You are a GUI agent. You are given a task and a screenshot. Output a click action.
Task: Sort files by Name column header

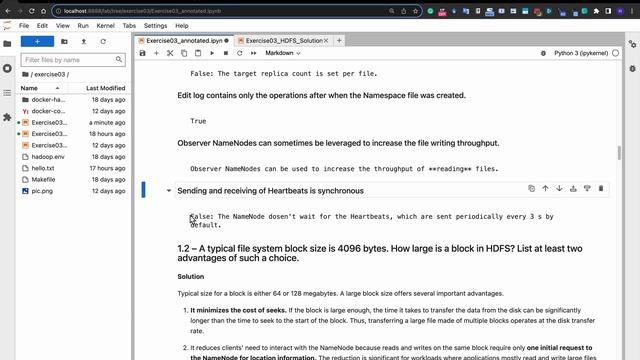29,88
